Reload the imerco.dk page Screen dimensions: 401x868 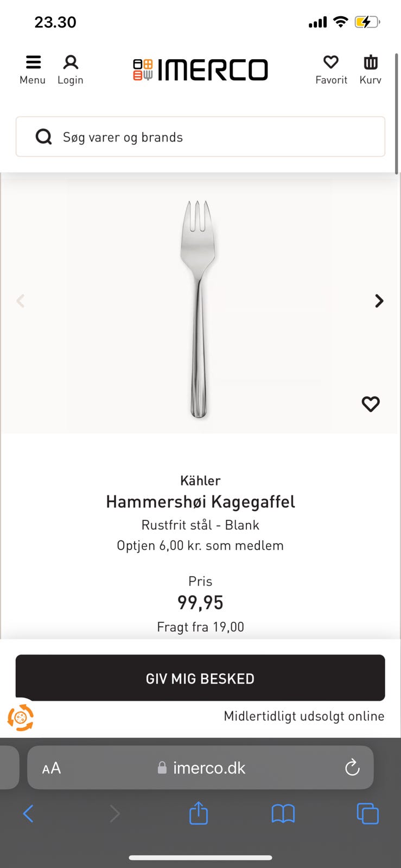(x=352, y=768)
